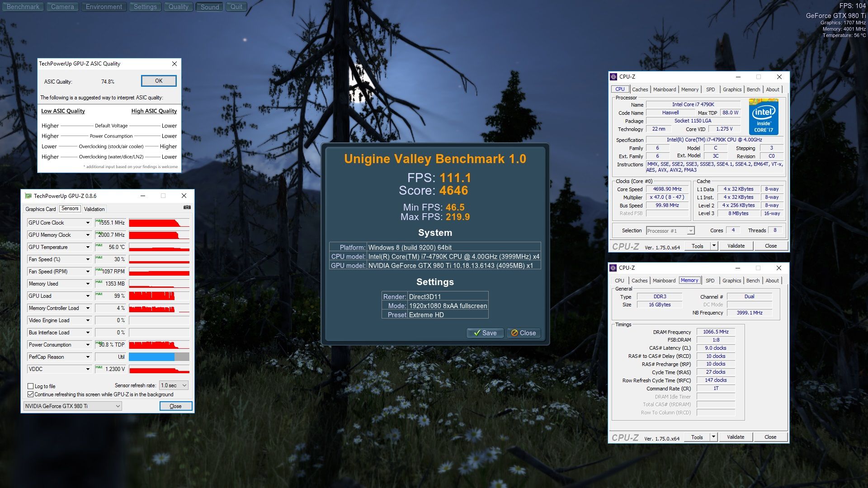Viewport: 868px width, 488px height.
Task: Close the lower CPU-Z Memory window with X
Action: coord(778,268)
